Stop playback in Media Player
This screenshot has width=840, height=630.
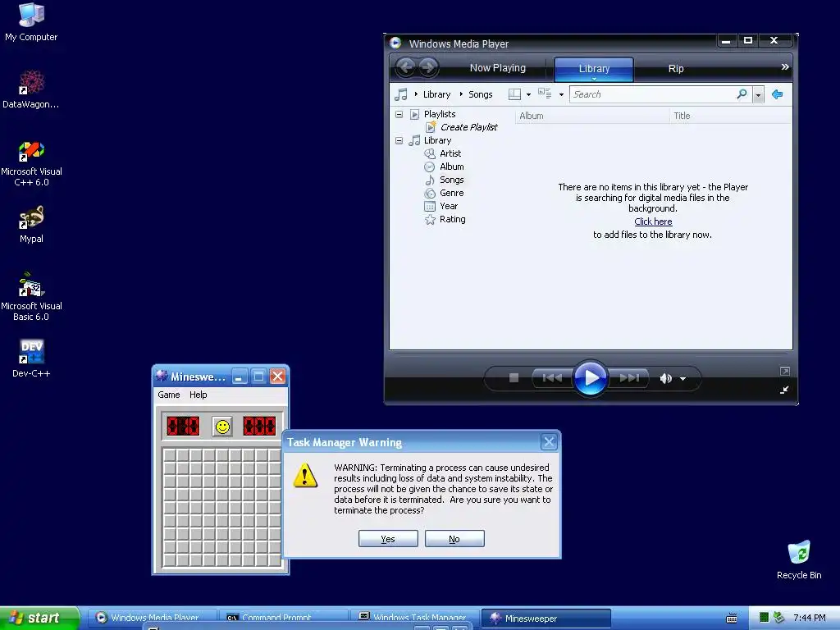pyautogui.click(x=514, y=378)
